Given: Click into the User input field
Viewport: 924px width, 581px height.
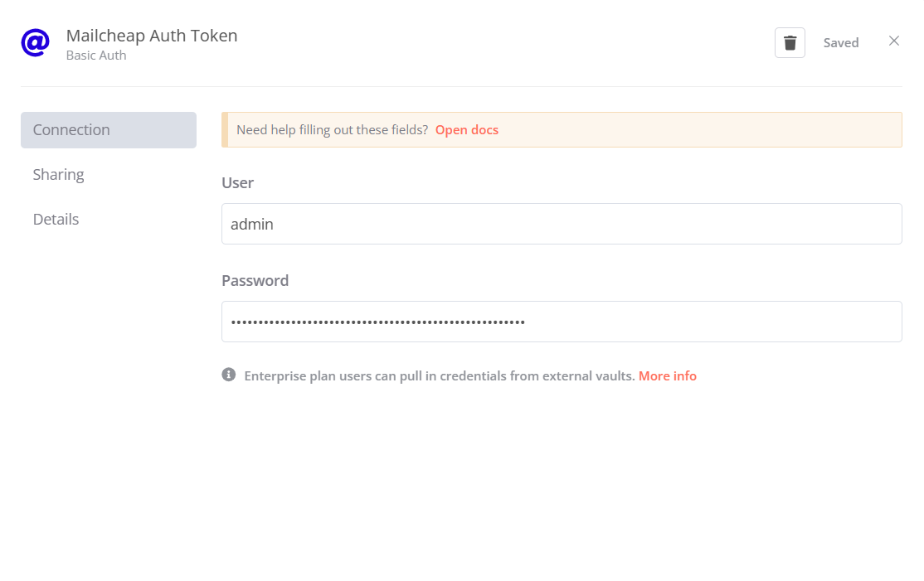Looking at the screenshot, I should click(x=562, y=224).
